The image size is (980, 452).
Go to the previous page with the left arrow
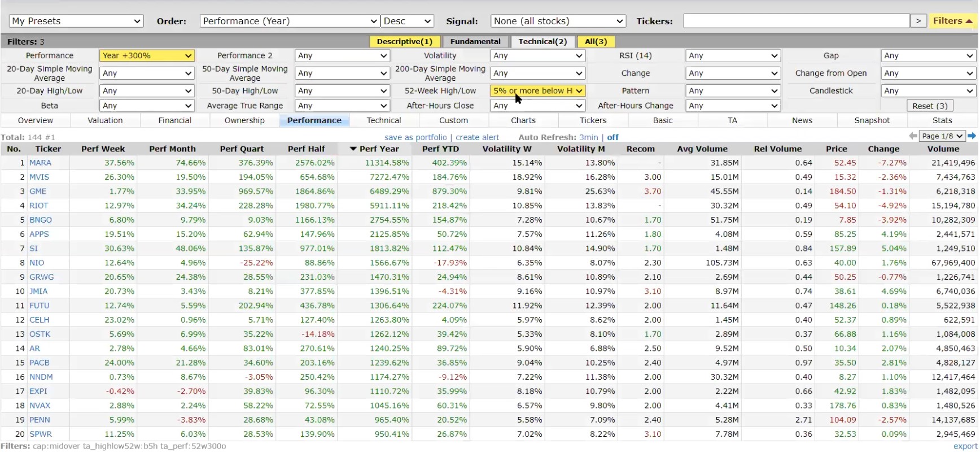click(x=913, y=136)
